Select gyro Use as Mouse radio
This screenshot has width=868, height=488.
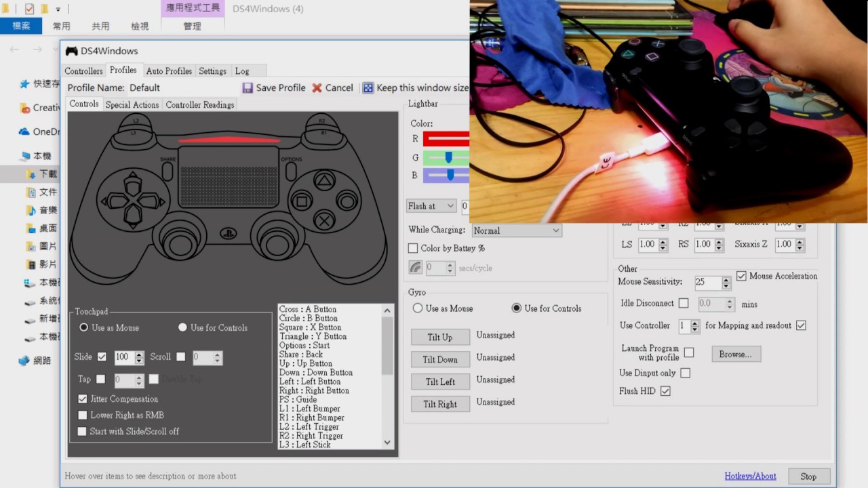(418, 308)
